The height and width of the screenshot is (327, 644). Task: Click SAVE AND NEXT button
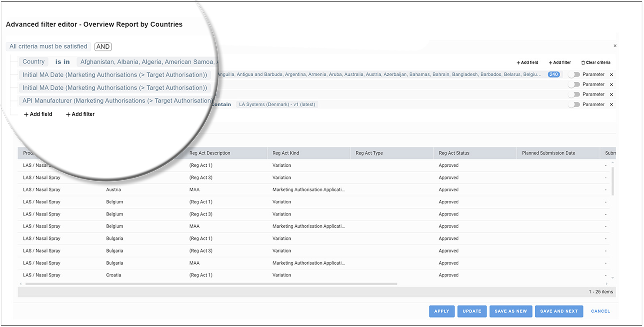pyautogui.click(x=559, y=311)
